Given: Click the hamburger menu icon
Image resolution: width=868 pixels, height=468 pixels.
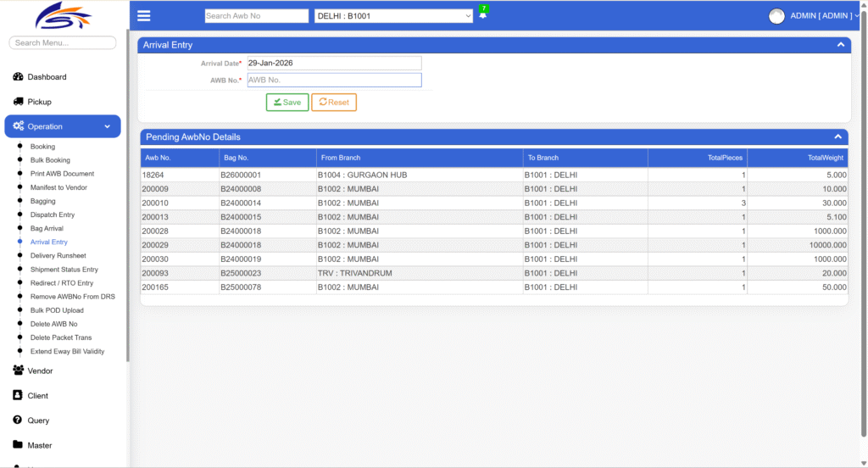Looking at the screenshot, I should pyautogui.click(x=143, y=15).
